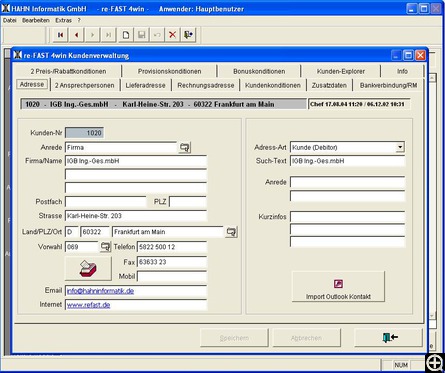Click the exit door icon in toolbar
Screen dimensions: 445x373
pyautogui.click(x=188, y=35)
